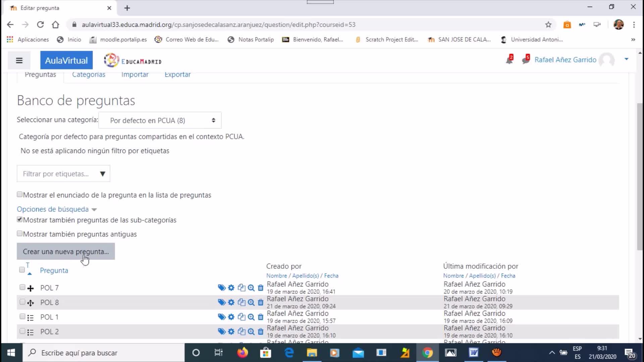
Task: Check show old questions option
Action: 20,234
